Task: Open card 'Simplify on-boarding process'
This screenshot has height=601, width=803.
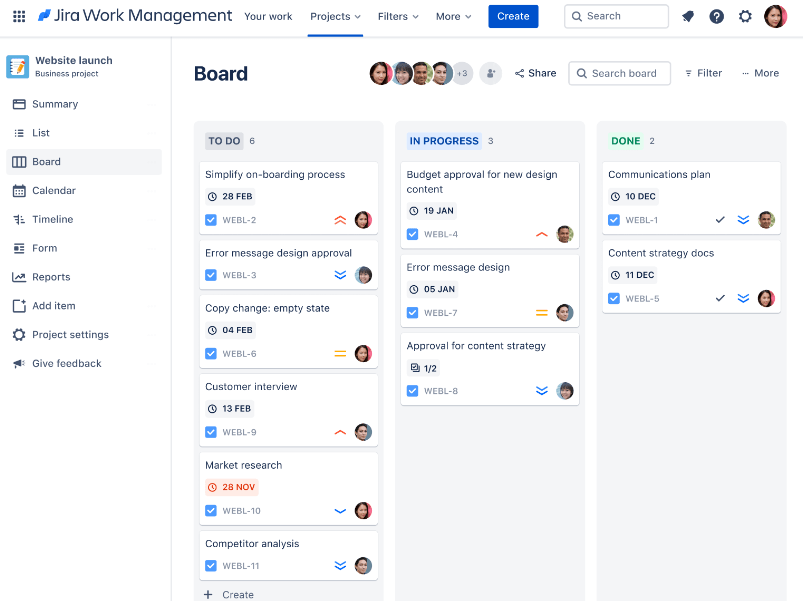Action: (x=288, y=198)
